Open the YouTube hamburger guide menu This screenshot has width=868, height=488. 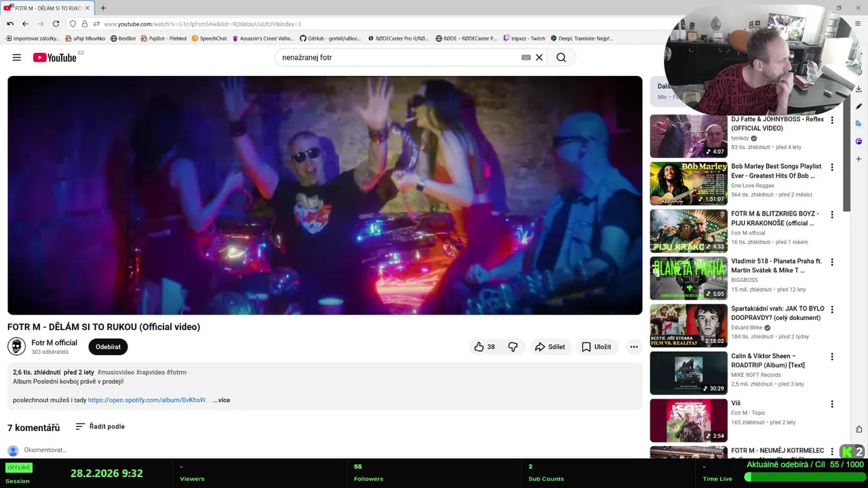pyautogui.click(x=16, y=58)
